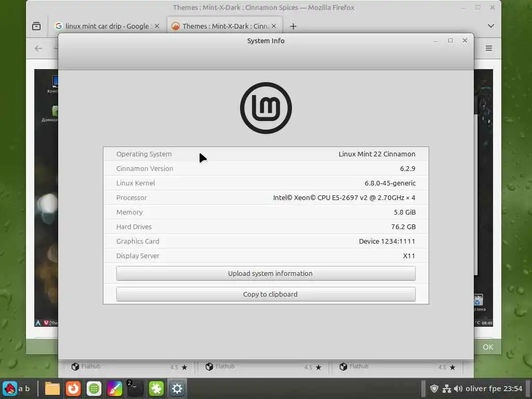The image size is (532, 399).
Task: Open Firefox hamburger application menu
Action: pos(488,48)
